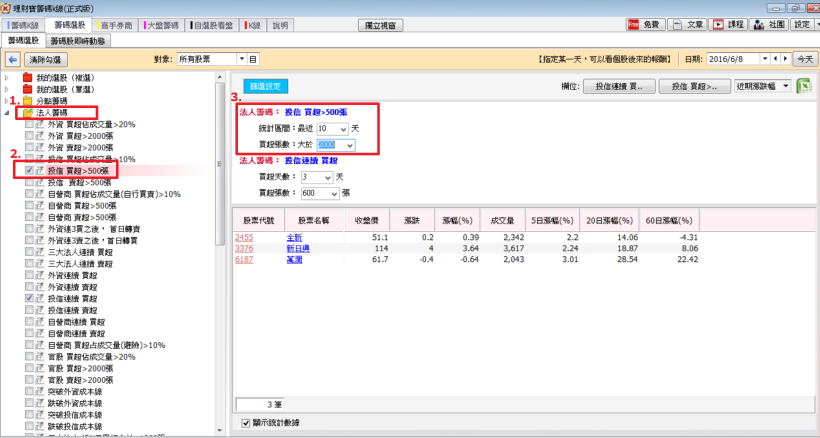Screen dimensions: 820x438
Task: Check 跌破投信成本線 condition
Action: tap(29, 427)
